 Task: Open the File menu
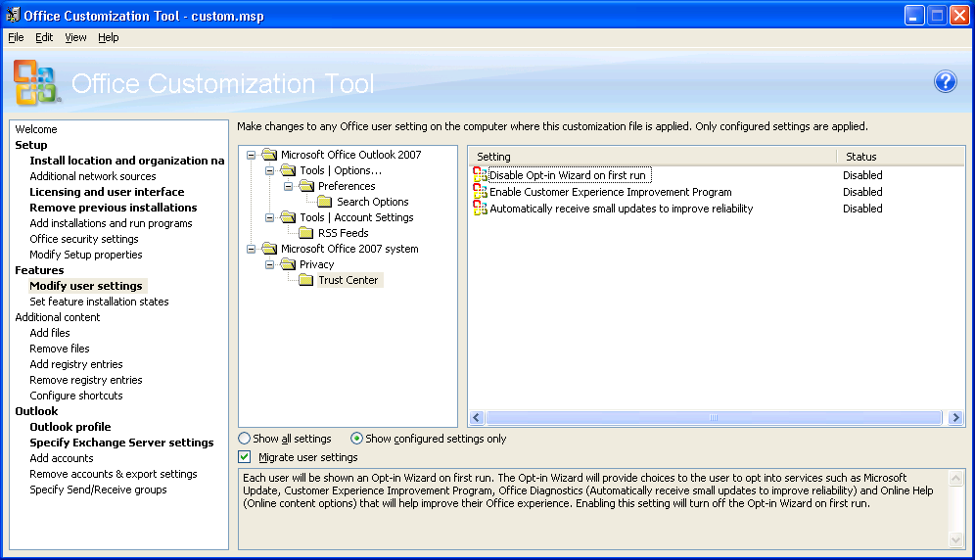point(16,37)
